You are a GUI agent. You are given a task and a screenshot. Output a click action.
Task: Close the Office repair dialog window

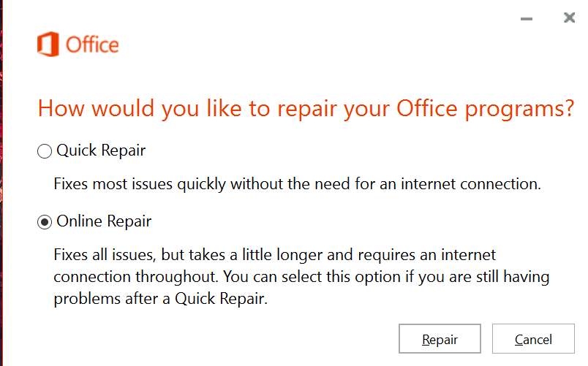click(570, 18)
